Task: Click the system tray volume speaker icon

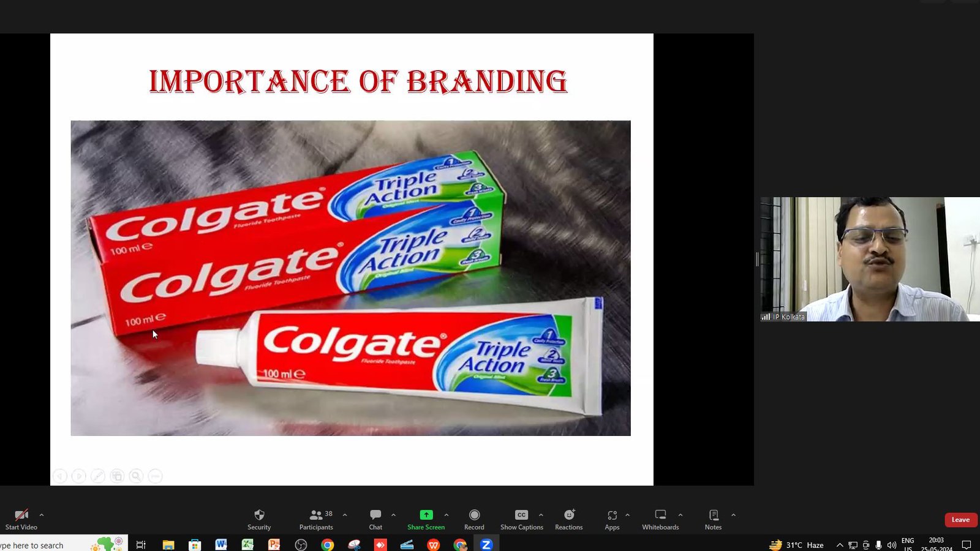Action: (891, 545)
